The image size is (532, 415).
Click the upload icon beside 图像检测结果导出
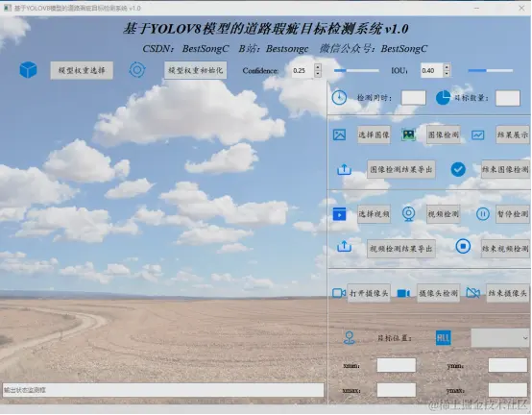(x=344, y=170)
